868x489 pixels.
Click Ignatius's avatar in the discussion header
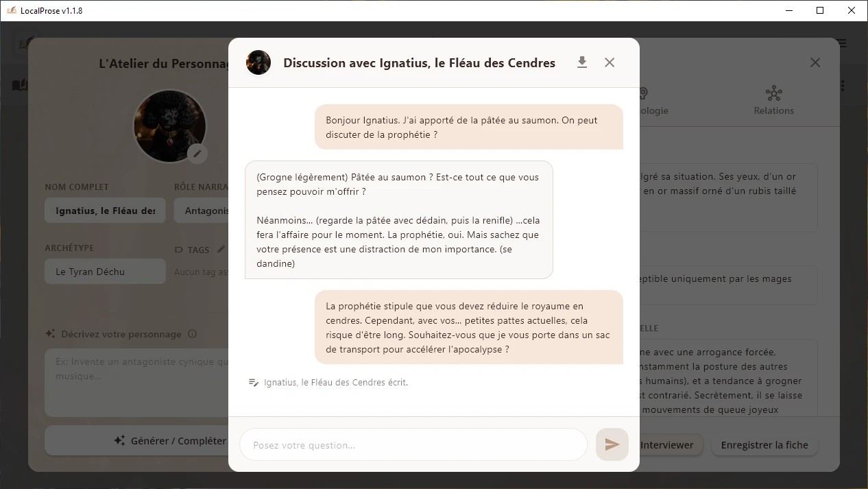click(258, 62)
